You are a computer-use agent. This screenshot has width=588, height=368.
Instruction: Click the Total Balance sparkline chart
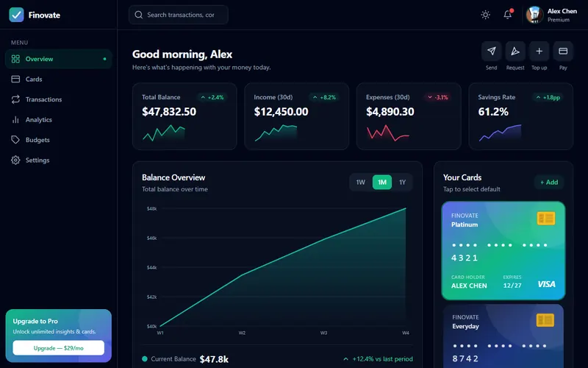coord(164,133)
